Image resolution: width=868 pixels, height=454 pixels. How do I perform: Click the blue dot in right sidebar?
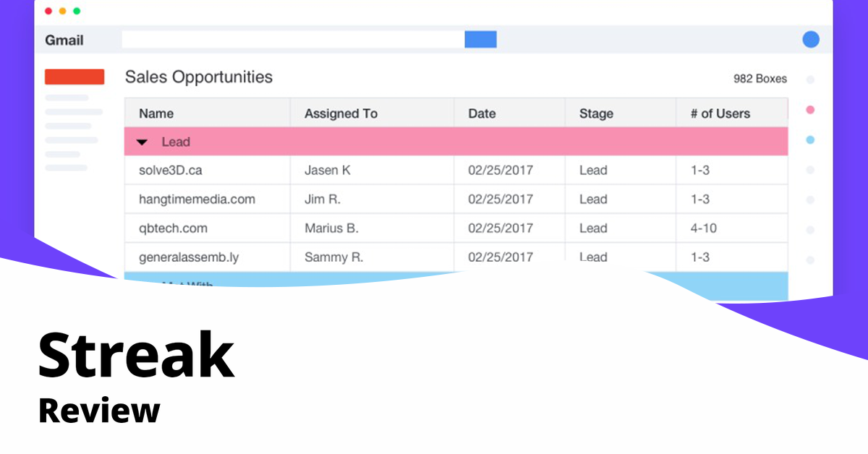pyautogui.click(x=810, y=140)
